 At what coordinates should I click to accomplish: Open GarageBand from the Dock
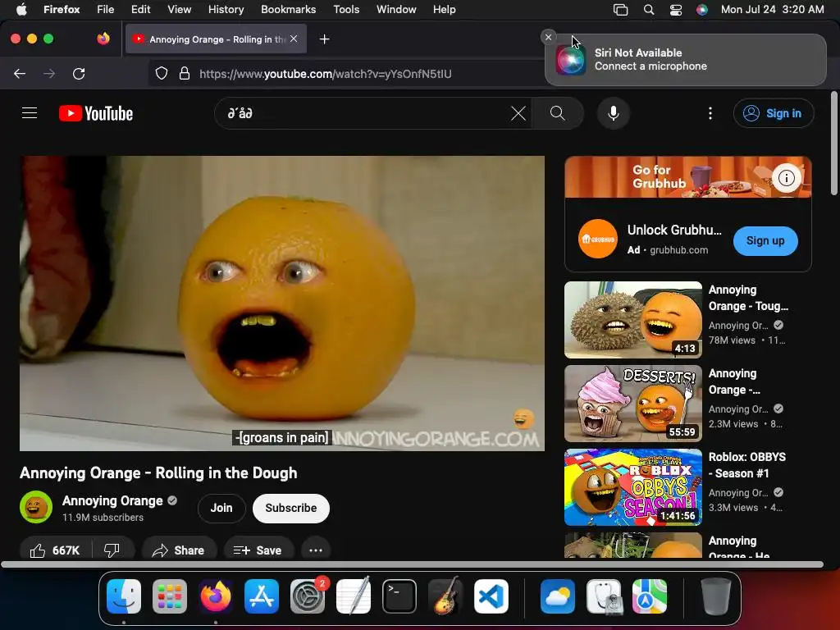coord(445,596)
